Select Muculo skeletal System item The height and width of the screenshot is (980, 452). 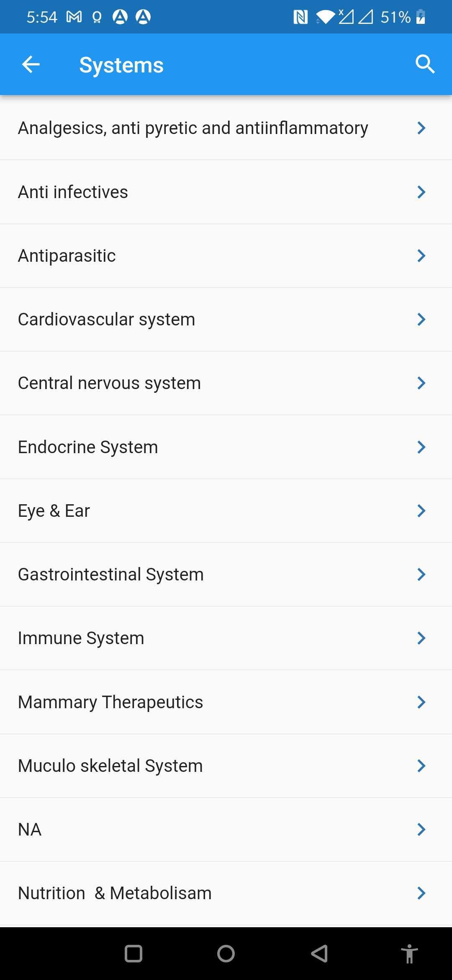pos(110,766)
